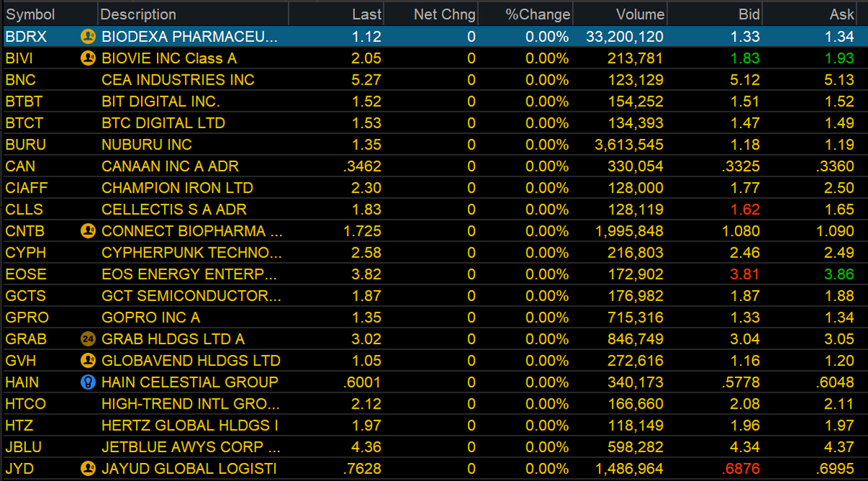Click the icon beside JAYUD GLOBAL LOGISTI

tap(88, 469)
